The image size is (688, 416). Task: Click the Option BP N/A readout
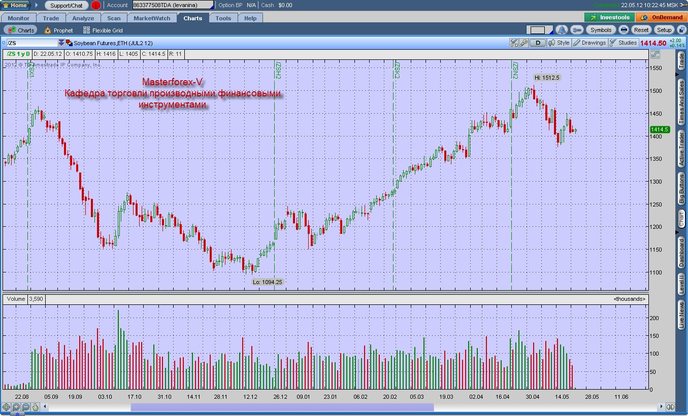[237, 5]
